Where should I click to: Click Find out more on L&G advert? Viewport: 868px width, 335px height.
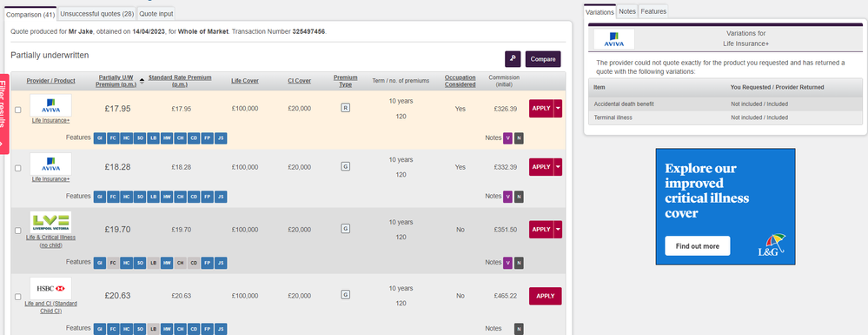(698, 246)
